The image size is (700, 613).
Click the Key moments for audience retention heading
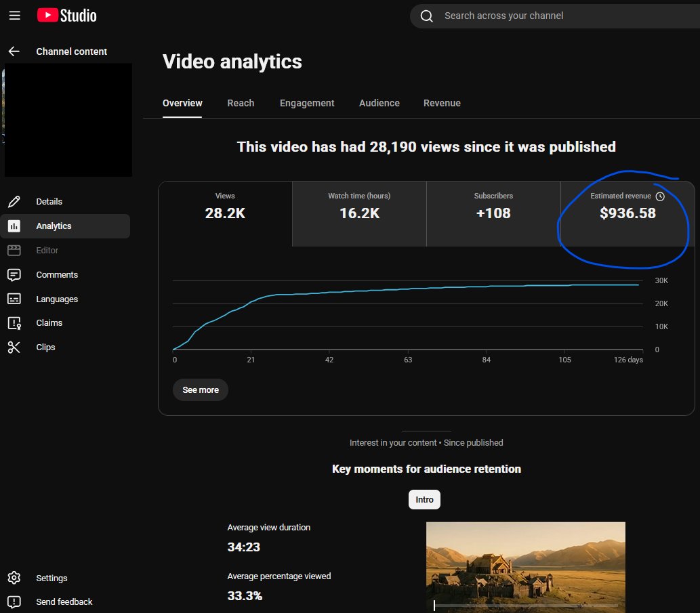coord(426,469)
